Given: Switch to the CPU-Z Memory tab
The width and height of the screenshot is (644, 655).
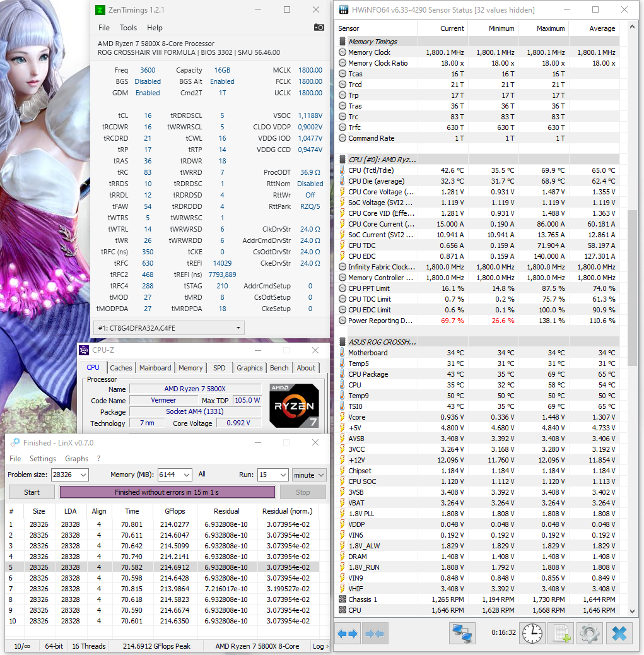Looking at the screenshot, I should pos(190,368).
